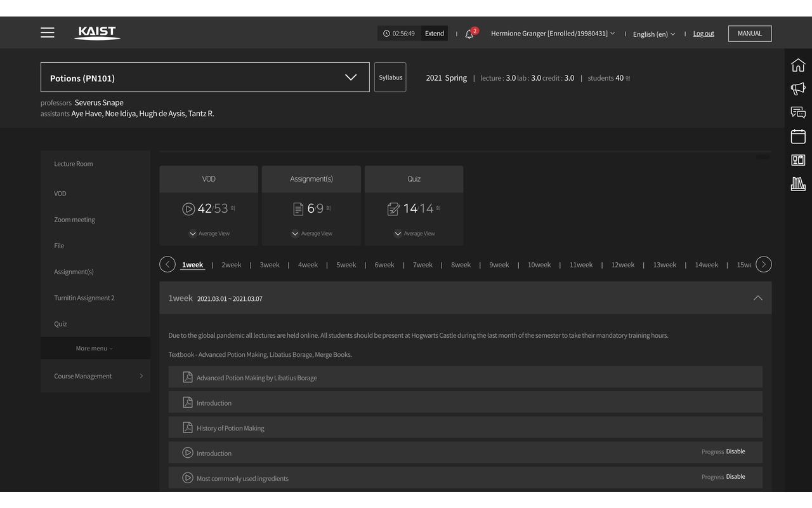Expand Assignment(s) Average View
This screenshot has width=812, height=508.
click(x=311, y=233)
